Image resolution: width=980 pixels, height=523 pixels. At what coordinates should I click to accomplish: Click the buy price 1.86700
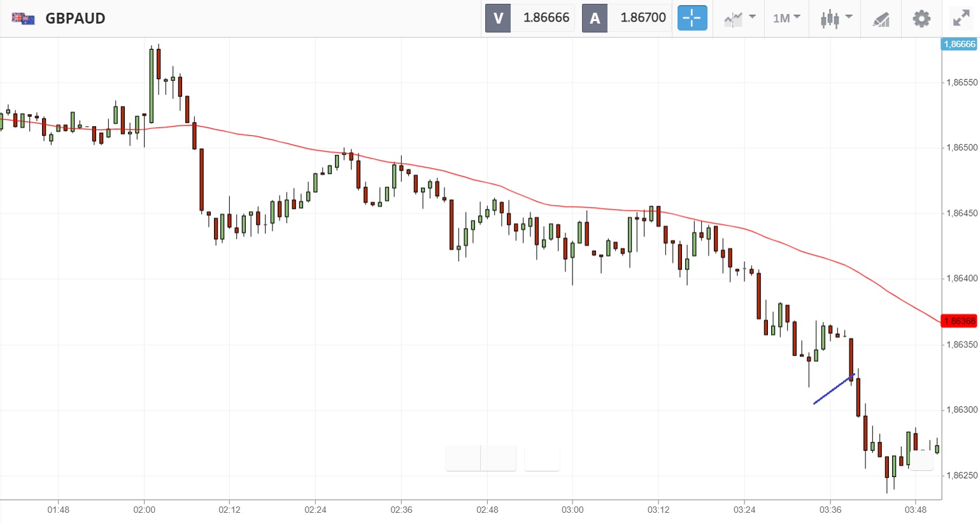tap(643, 18)
